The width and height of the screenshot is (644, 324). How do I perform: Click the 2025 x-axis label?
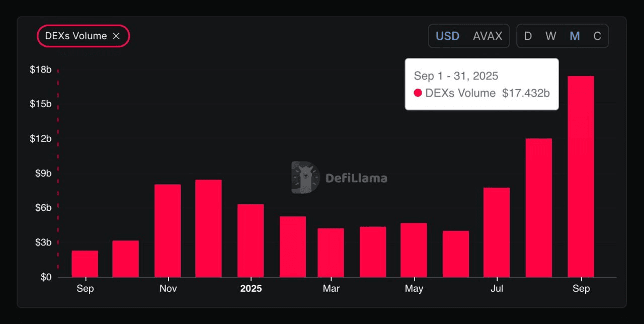pyautogui.click(x=251, y=289)
